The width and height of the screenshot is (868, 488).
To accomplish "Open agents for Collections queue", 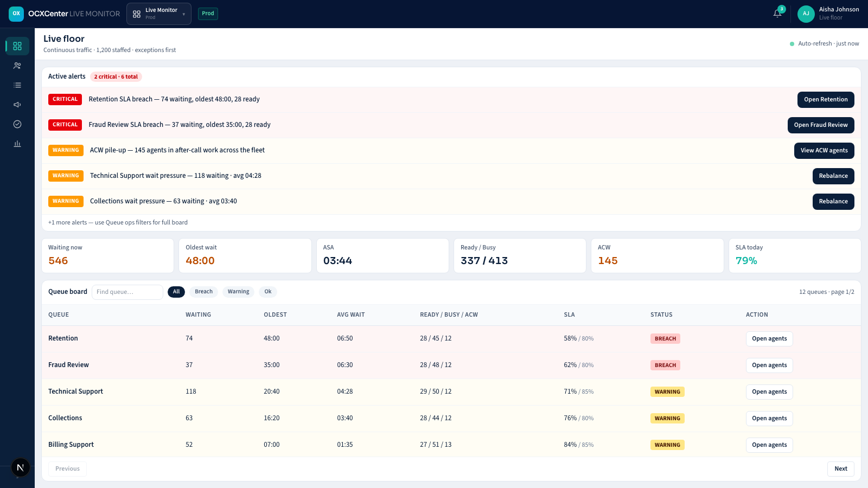I will (769, 419).
